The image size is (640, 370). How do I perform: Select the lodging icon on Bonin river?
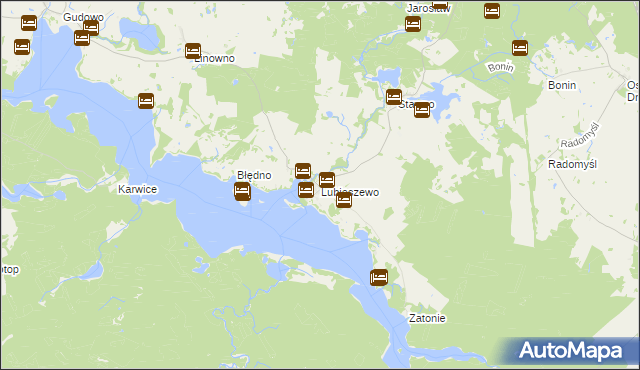[520, 48]
